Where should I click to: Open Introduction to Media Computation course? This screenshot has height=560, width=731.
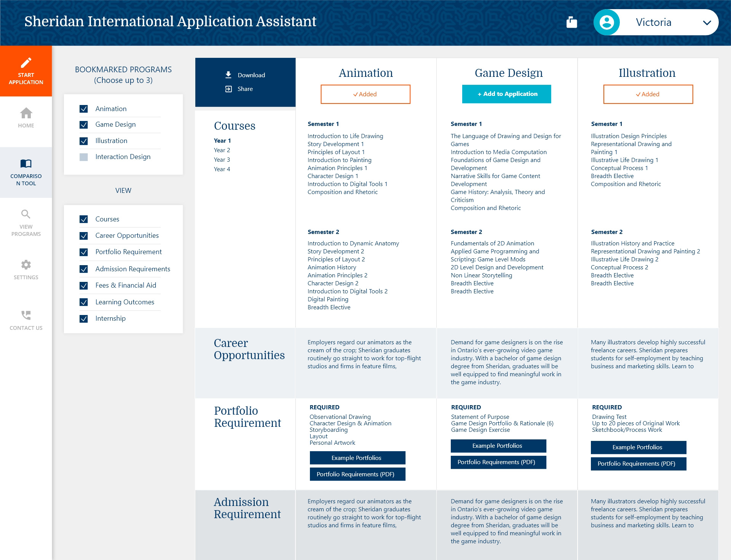click(x=498, y=152)
